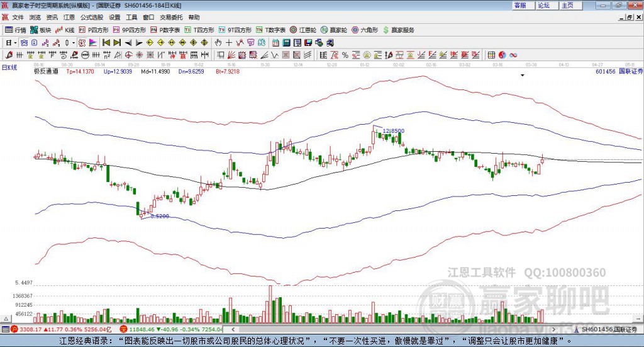The height and width of the screenshot is (347, 644).
Task: Toggle the pink flag indicator icon
Action: 93,43
